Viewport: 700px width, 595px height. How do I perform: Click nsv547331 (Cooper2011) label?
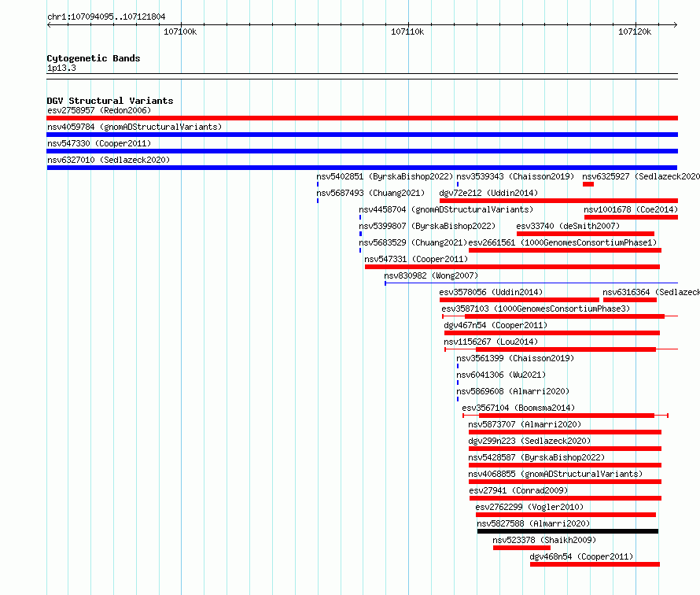click(x=416, y=259)
